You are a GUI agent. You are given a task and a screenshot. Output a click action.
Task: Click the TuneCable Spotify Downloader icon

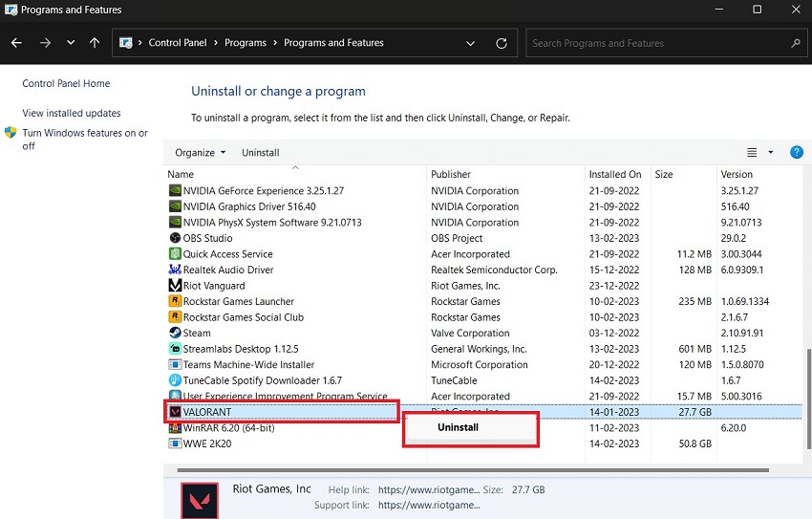click(175, 380)
